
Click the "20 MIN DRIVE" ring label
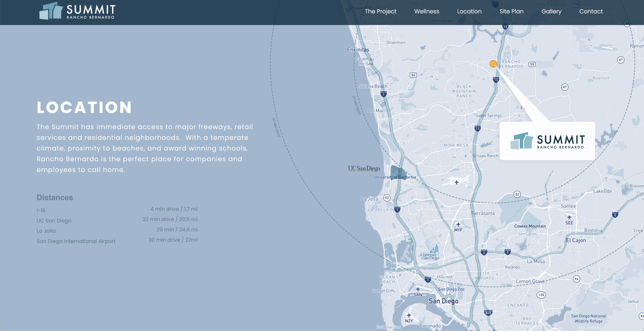(x=357, y=105)
